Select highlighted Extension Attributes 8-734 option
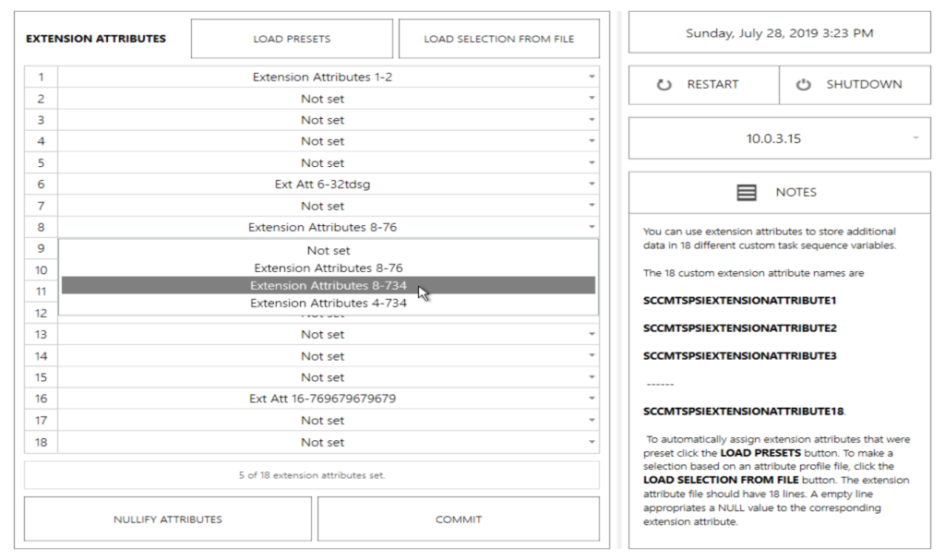Viewport: 945px width, 560px height. 329,285
